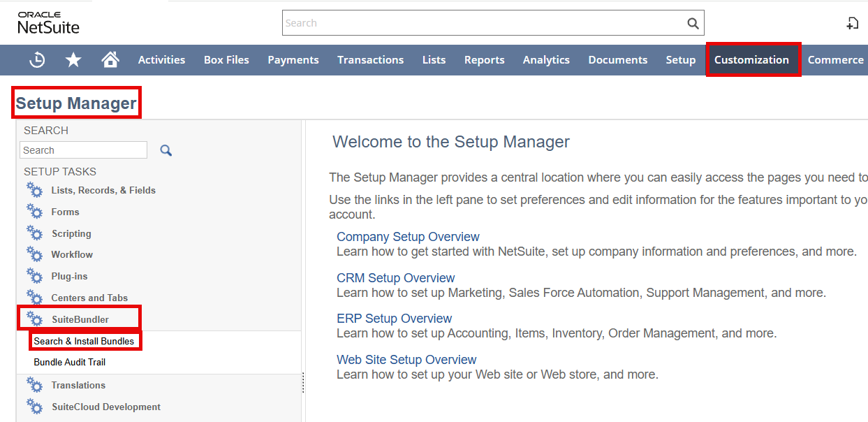
Task: Open CRM Setup Overview link
Action: coord(396,278)
